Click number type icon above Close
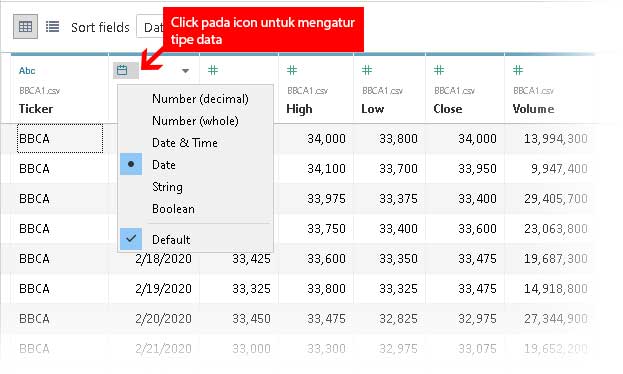This screenshot has width=623, height=374. pyautogui.click(x=439, y=70)
